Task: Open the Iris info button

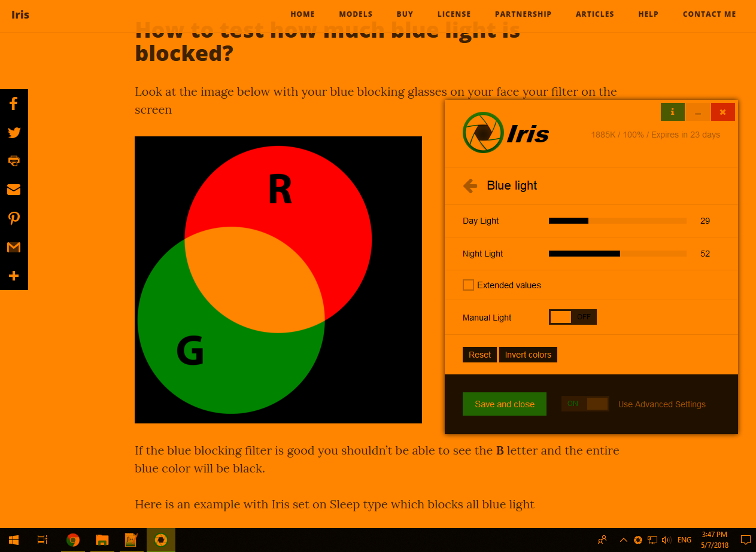Action: pos(673,112)
